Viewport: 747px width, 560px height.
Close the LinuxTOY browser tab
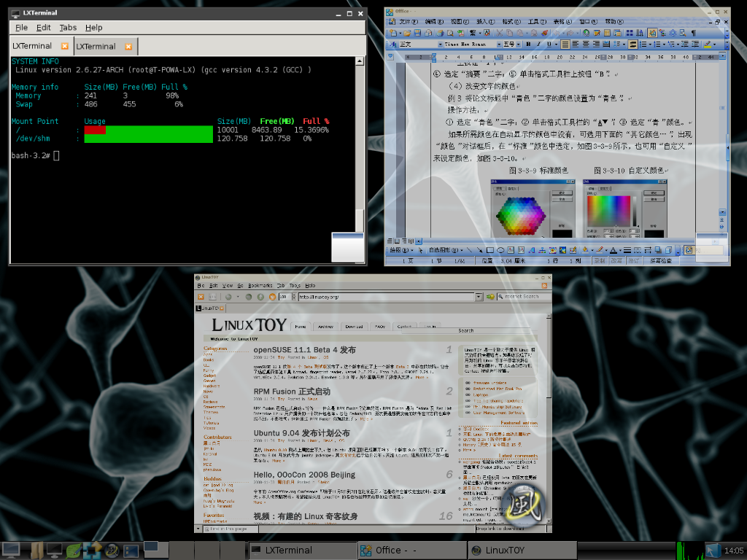coord(222,308)
